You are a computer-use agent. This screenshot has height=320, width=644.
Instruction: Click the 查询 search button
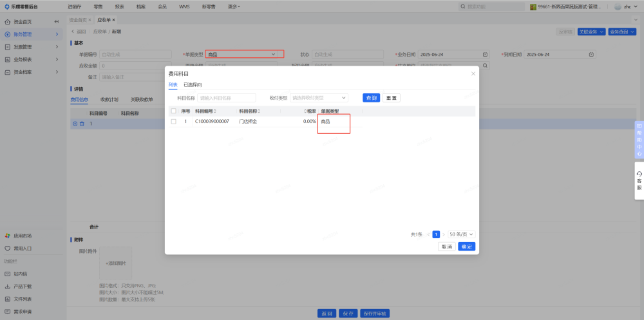(x=370, y=98)
